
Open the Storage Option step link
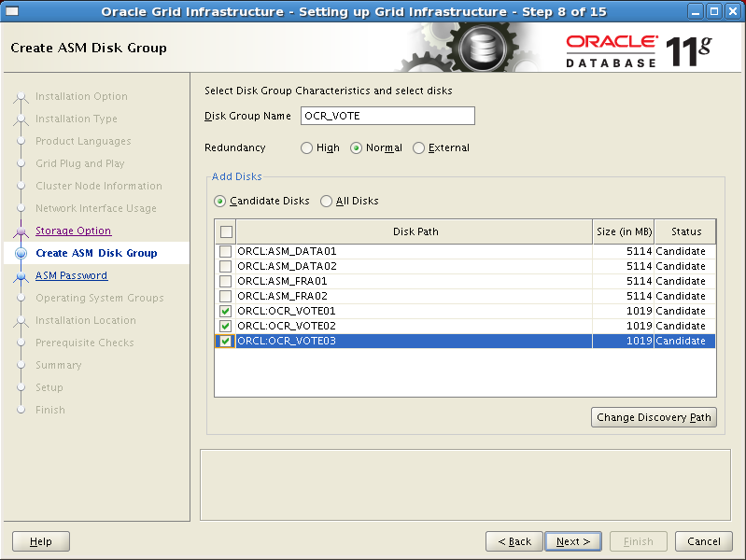73,231
